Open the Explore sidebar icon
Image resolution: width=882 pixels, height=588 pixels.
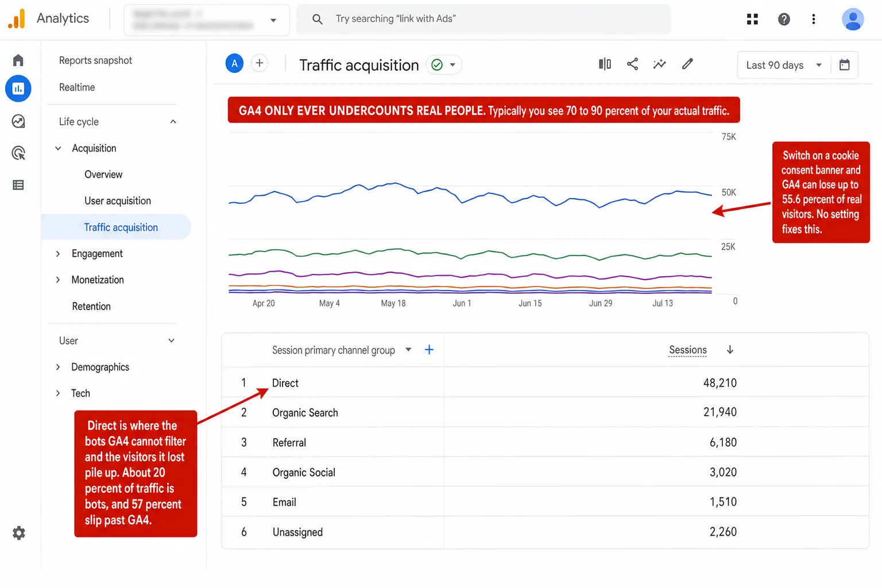[x=18, y=121]
